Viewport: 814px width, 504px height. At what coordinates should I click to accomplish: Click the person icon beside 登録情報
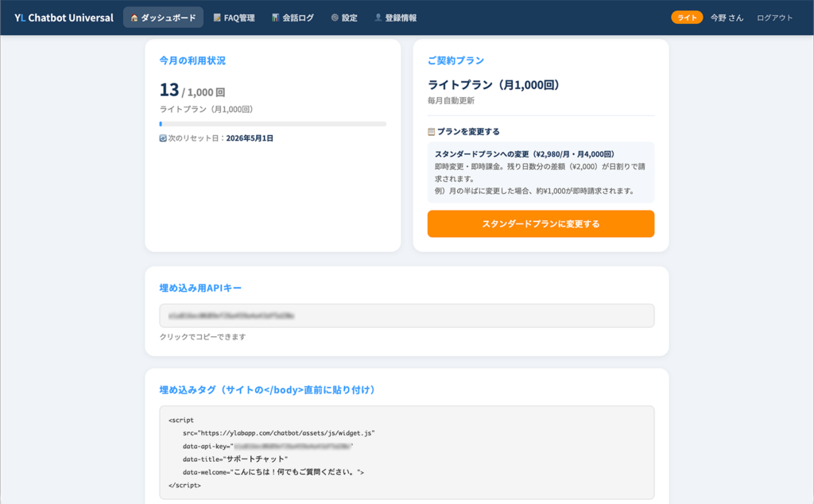coord(378,17)
